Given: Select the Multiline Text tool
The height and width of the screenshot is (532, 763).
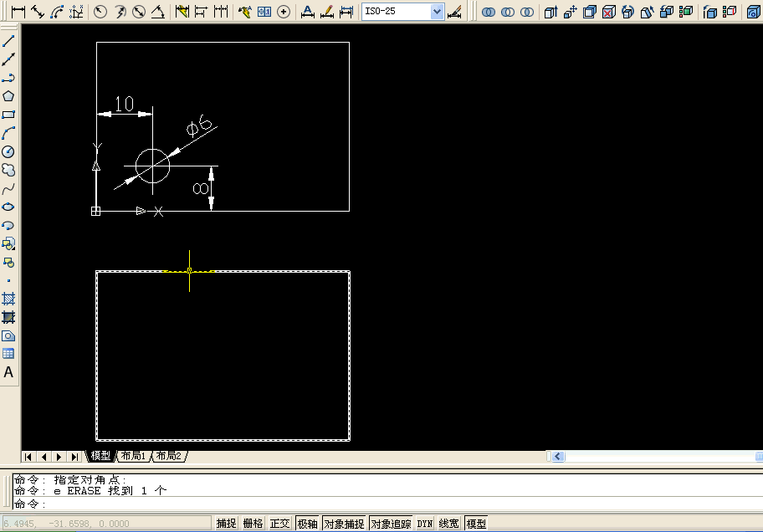Looking at the screenshot, I should (8, 372).
